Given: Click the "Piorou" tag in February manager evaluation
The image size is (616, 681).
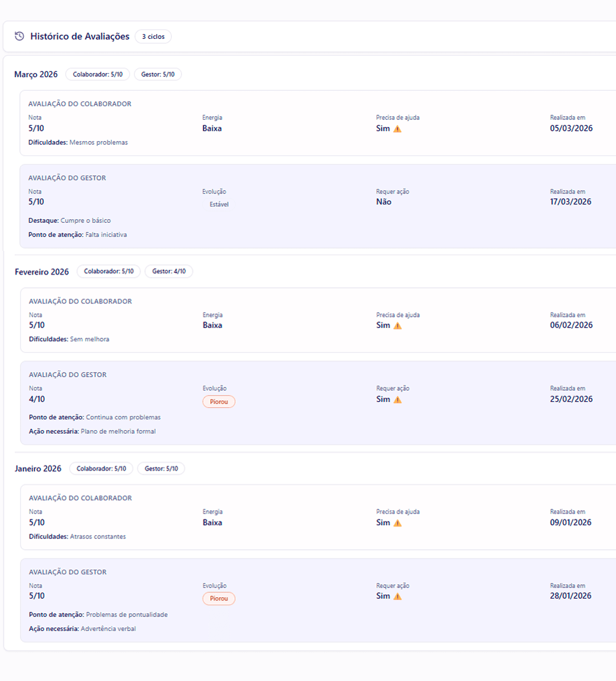Looking at the screenshot, I should coord(219,402).
